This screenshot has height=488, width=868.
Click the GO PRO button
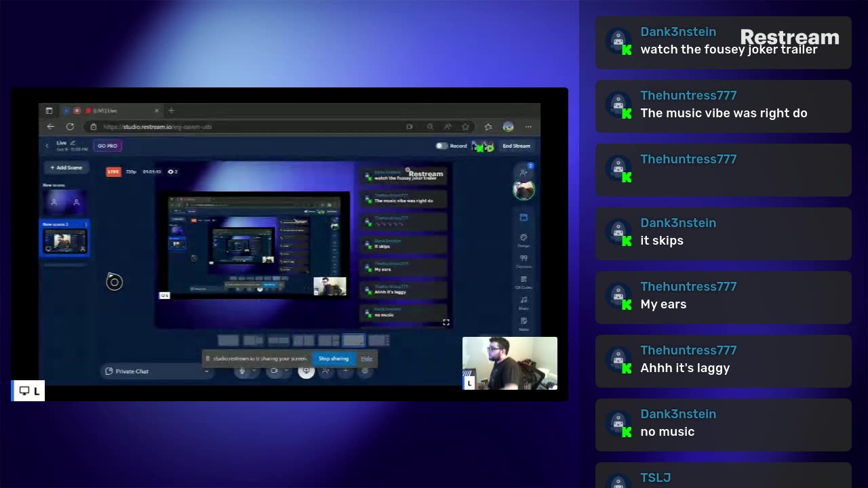[x=107, y=146]
